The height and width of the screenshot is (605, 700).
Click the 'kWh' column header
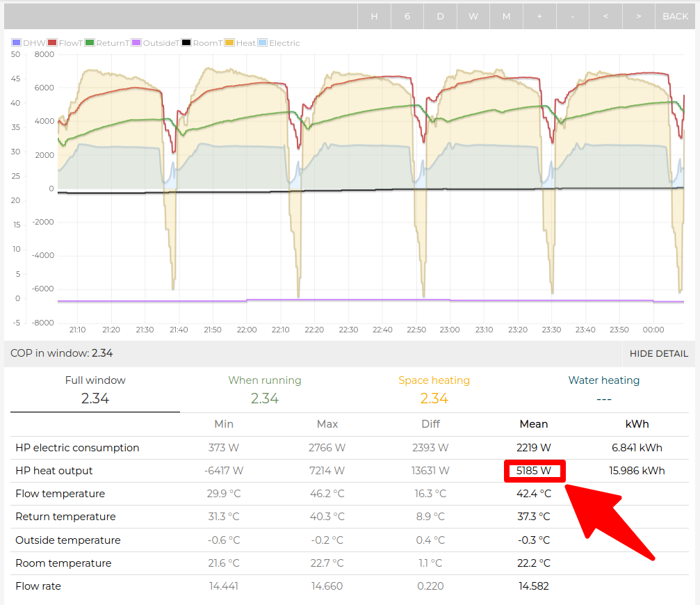pos(637,424)
